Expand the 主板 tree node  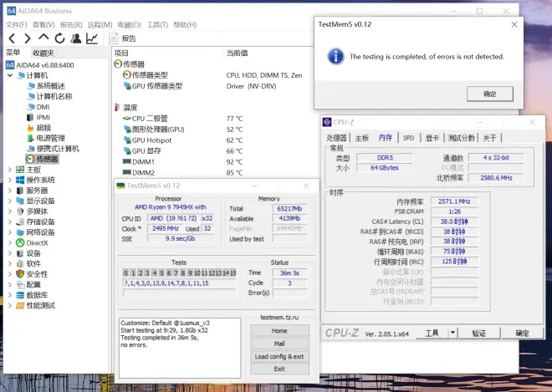click(10, 170)
